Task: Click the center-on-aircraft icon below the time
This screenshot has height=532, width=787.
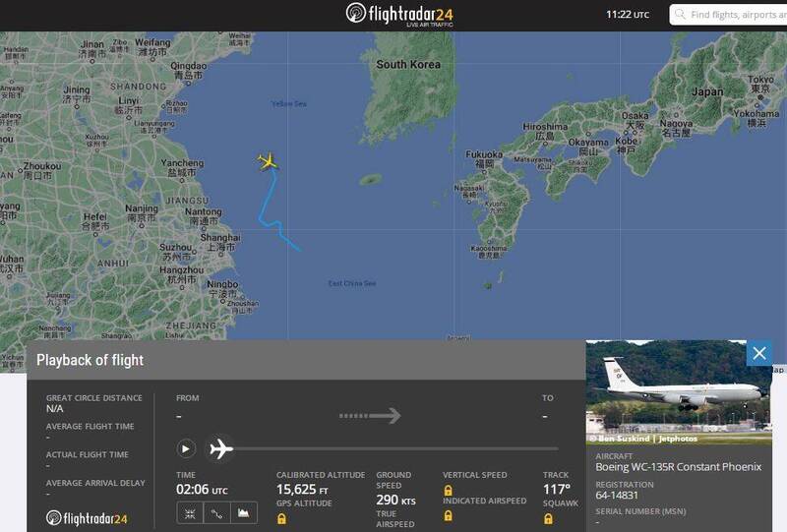Action: point(190,513)
